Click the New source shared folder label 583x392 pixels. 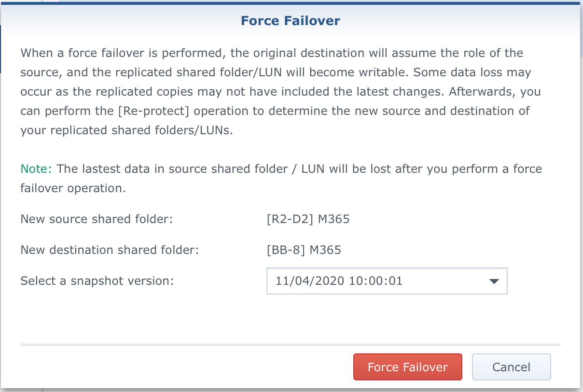pos(97,219)
